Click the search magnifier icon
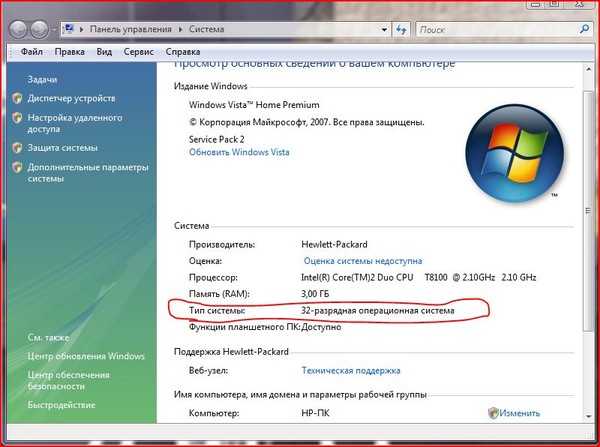The height and width of the screenshot is (447, 600). [x=584, y=29]
